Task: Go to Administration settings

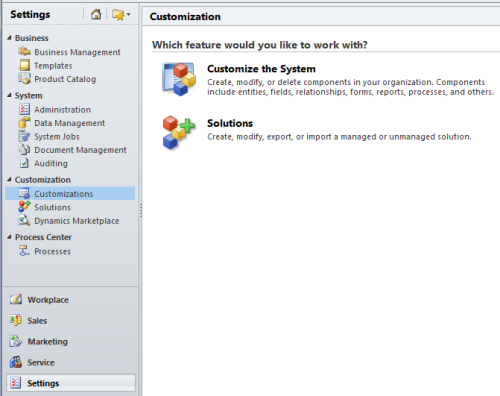Action: 63,110
